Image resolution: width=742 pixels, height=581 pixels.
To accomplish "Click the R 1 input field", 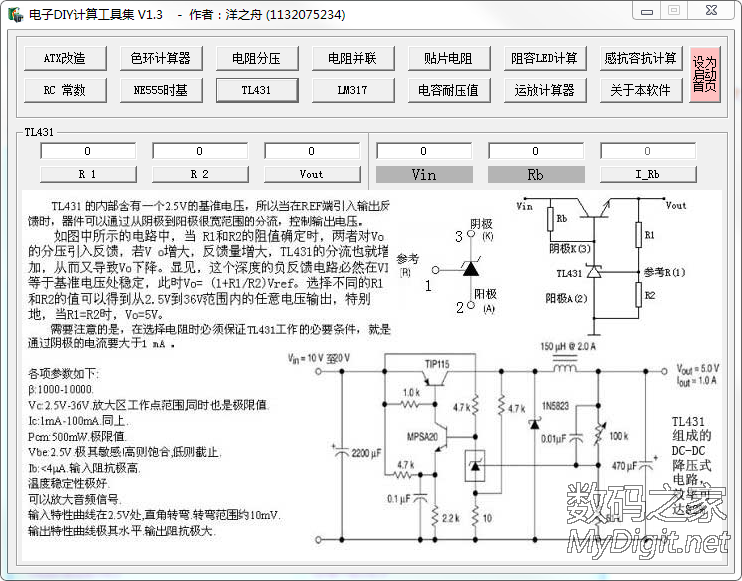I will click(88, 151).
